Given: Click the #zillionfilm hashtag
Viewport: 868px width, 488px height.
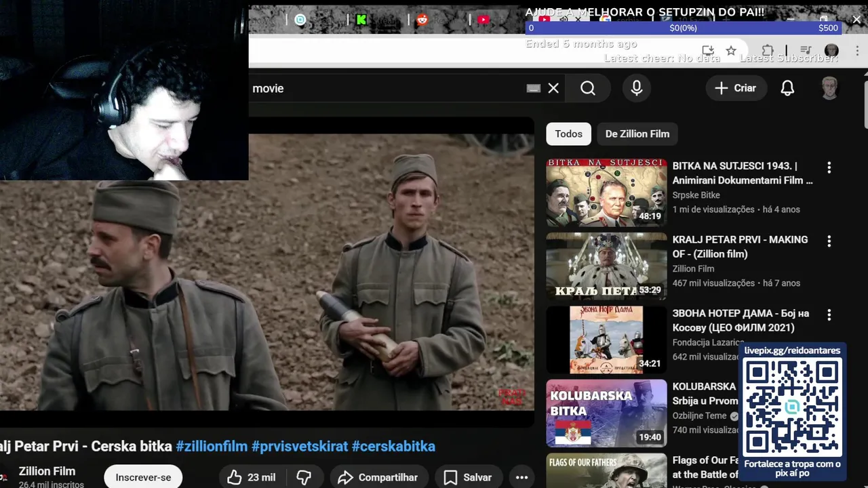Looking at the screenshot, I should click(x=212, y=446).
